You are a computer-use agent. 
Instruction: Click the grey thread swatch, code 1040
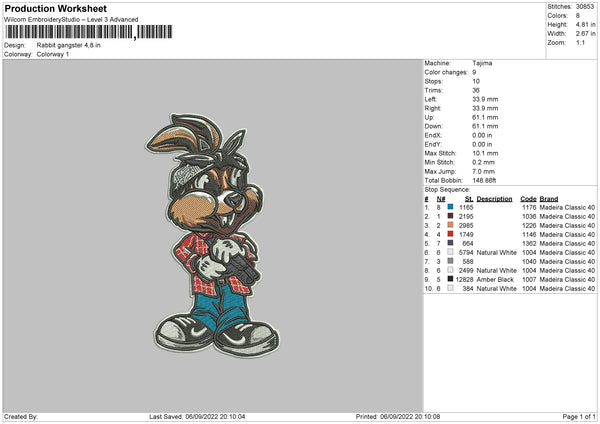click(450, 261)
